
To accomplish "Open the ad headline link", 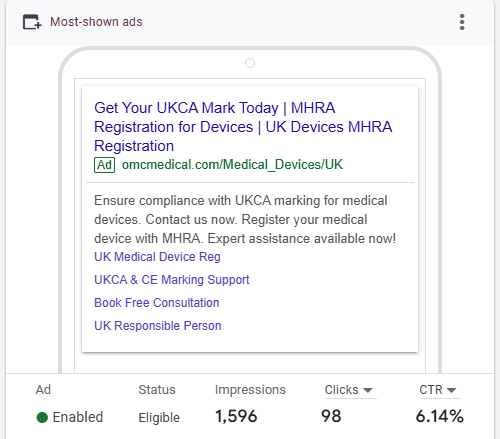I will pos(243,127).
